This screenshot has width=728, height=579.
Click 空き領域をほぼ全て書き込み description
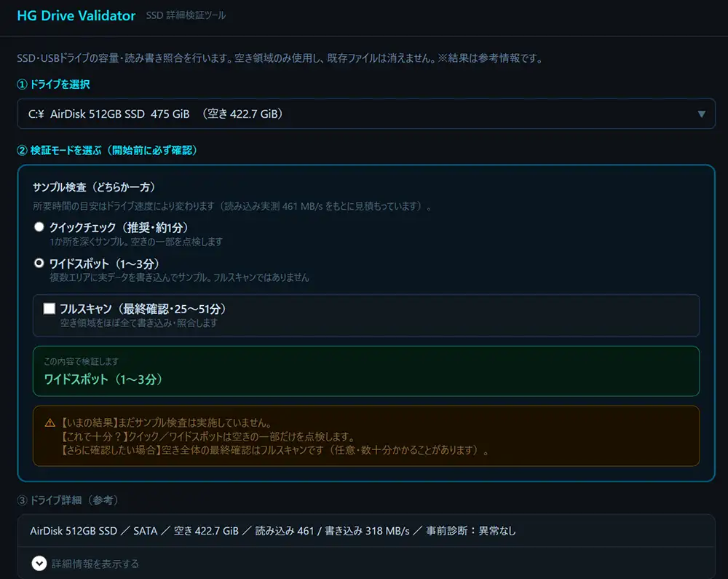point(138,323)
